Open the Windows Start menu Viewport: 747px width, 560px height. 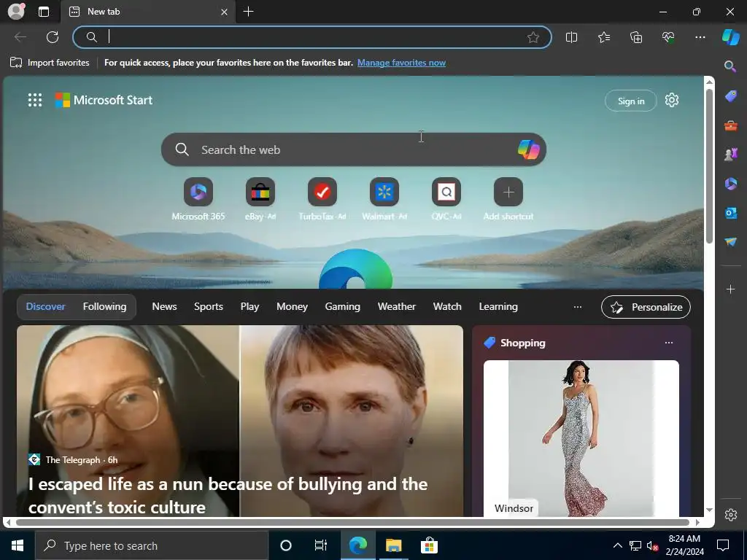point(18,545)
